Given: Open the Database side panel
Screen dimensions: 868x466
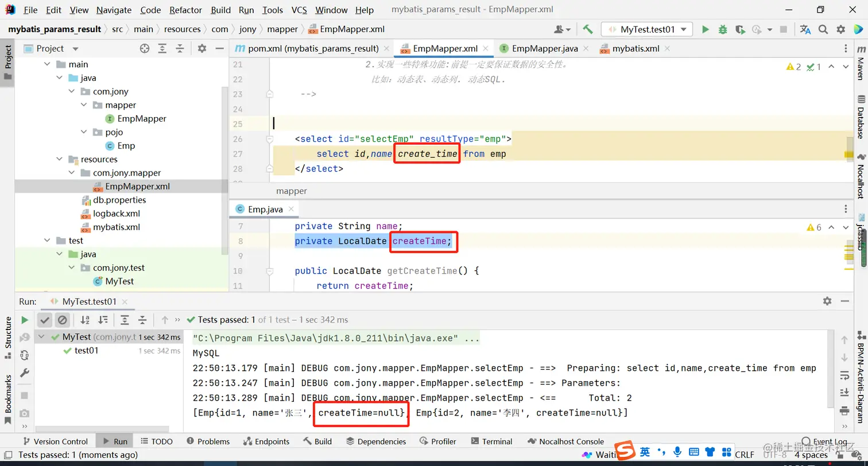Looking at the screenshot, I should [x=860, y=117].
